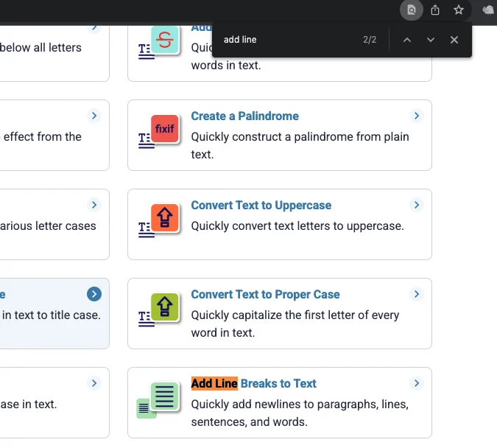497x448 pixels.
Task: Click the text "below all letters"
Action: (x=41, y=48)
